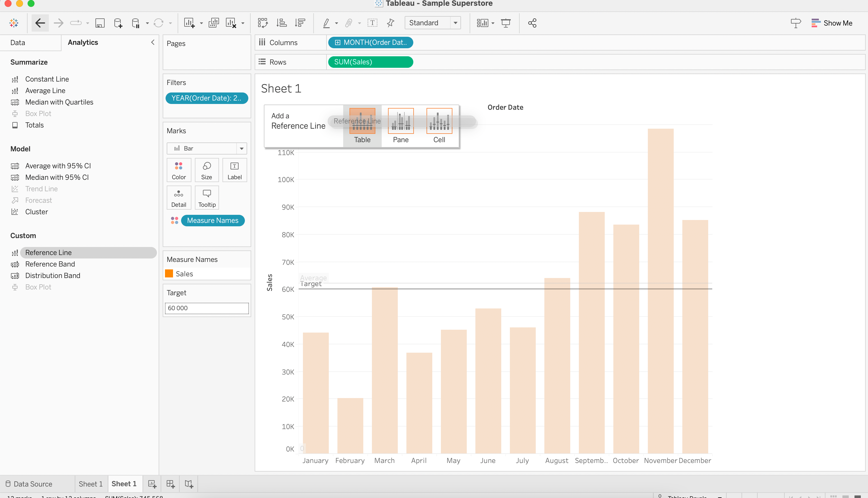Open the Show Me panel

point(832,23)
